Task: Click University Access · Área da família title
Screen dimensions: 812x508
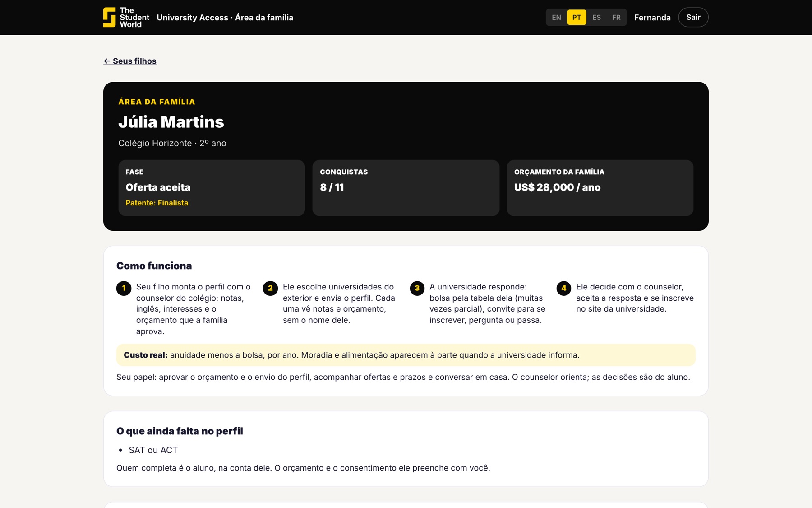Action: point(225,18)
